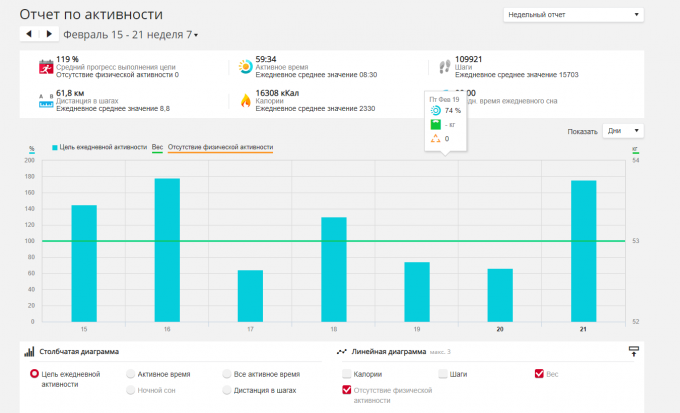Click the line chart icon beside Линейная диаграмма
The width and height of the screenshot is (680, 413).
(341, 352)
